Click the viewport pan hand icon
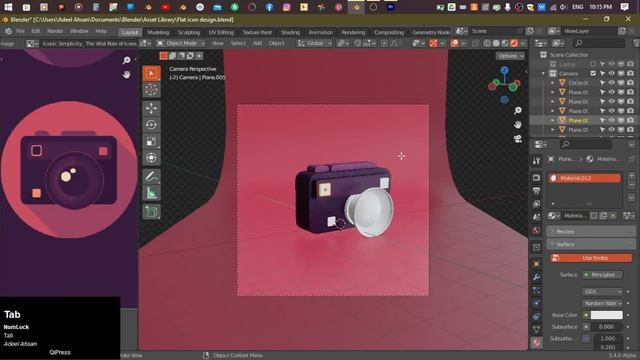Screen dimensions: 640x360 click(x=518, y=124)
